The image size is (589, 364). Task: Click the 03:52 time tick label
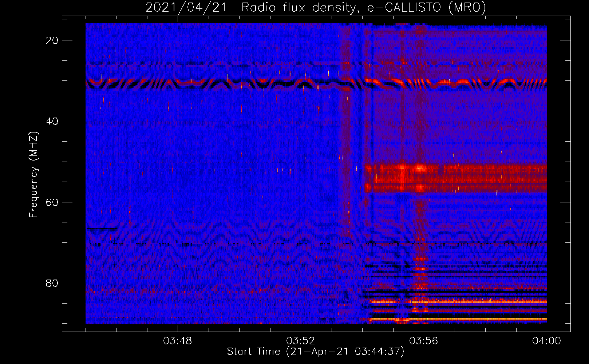tap(300, 341)
